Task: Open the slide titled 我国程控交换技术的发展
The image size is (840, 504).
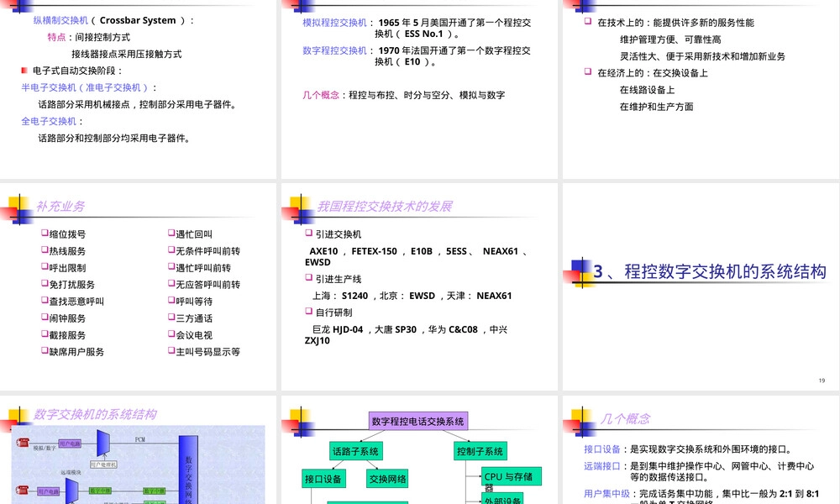Action: (419, 286)
